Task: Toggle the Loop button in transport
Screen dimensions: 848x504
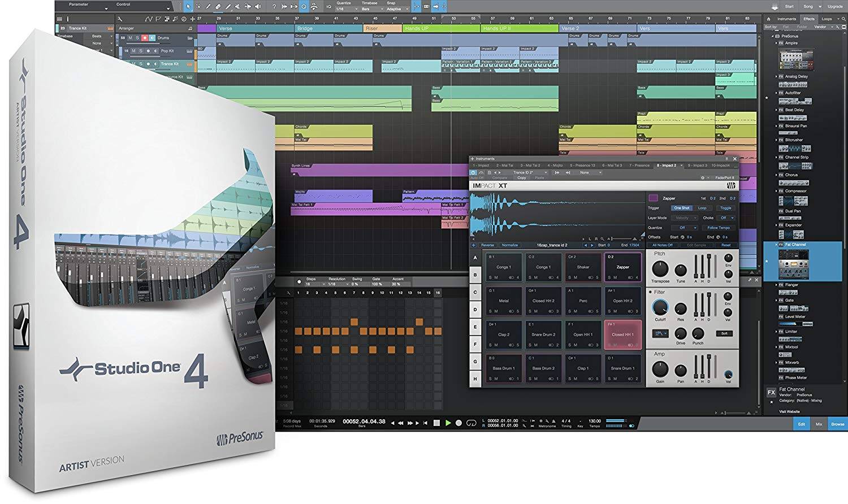Action: tap(471, 423)
